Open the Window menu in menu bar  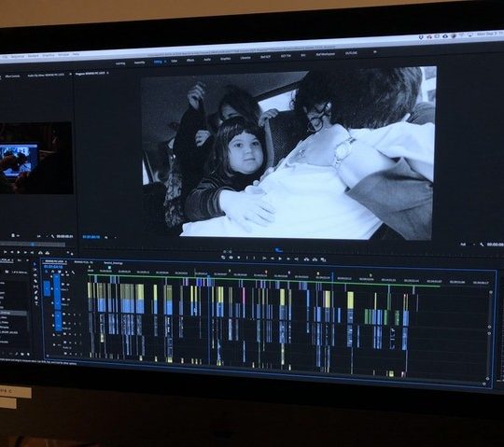(63, 55)
